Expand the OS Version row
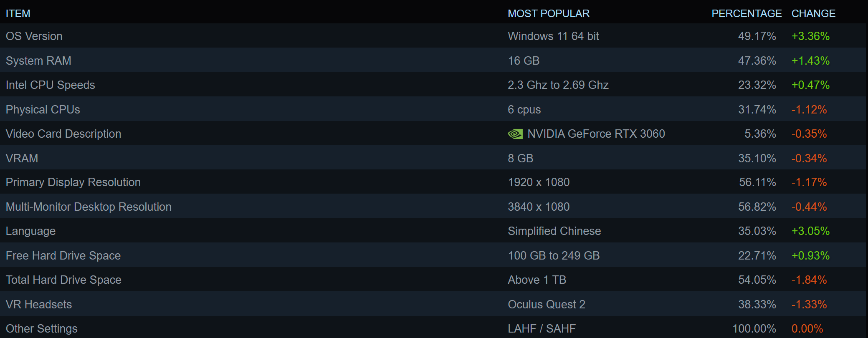Screen dimensions: 868x338 (433, 35)
